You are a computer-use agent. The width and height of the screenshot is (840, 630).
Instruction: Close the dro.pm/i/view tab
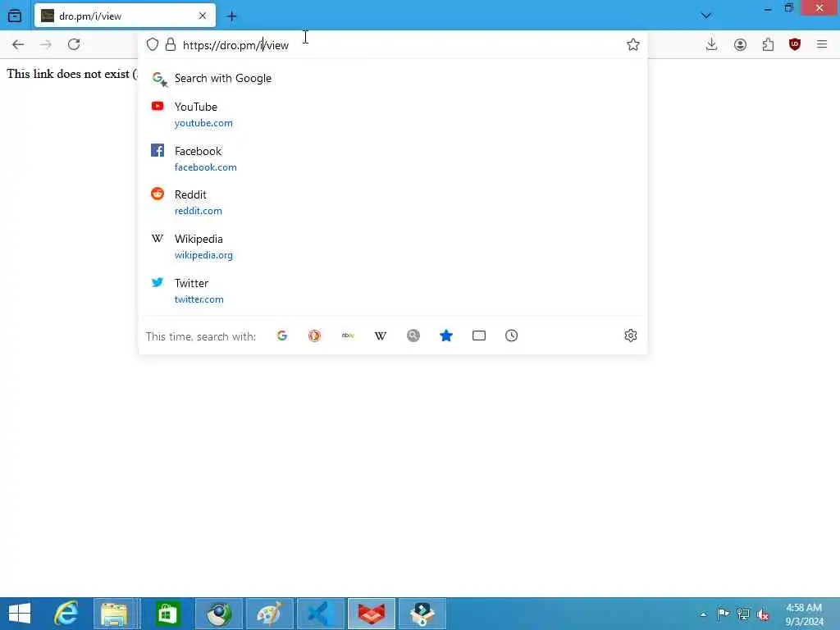coord(203,16)
